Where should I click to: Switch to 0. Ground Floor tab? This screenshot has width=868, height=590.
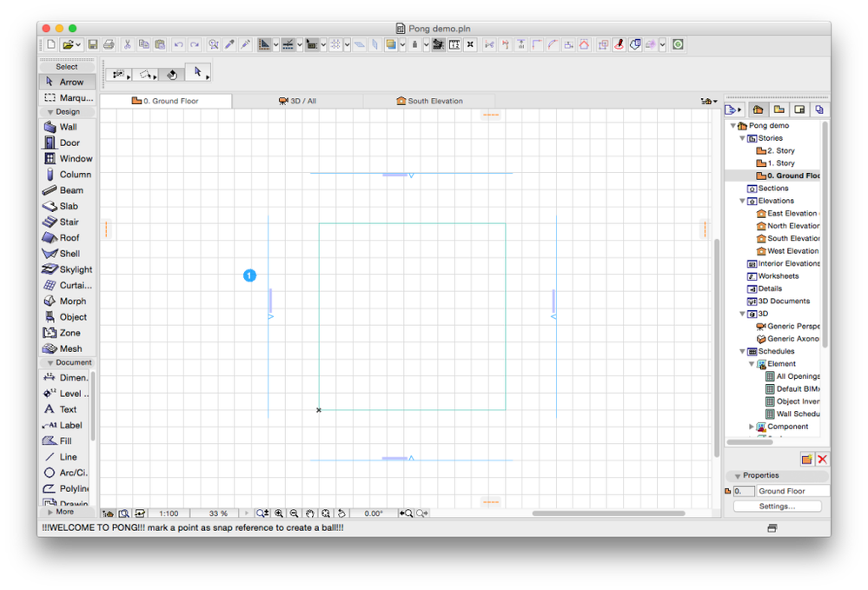[165, 101]
